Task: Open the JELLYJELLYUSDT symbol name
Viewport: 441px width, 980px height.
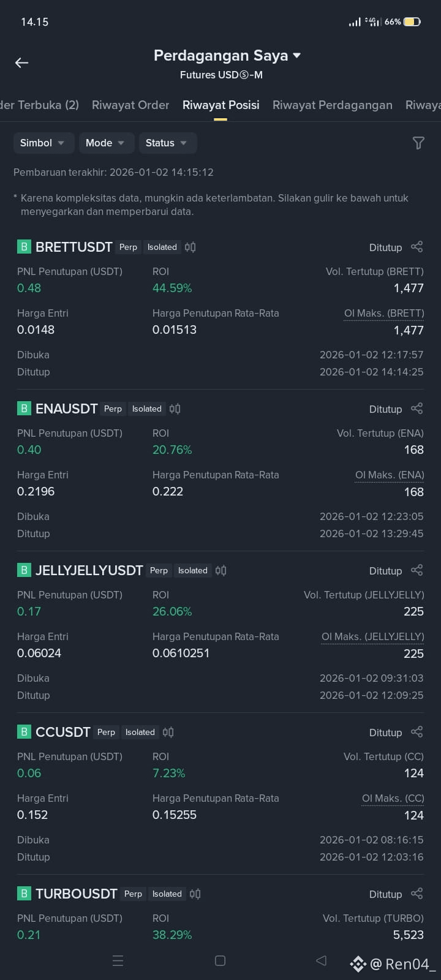Action: coord(89,570)
